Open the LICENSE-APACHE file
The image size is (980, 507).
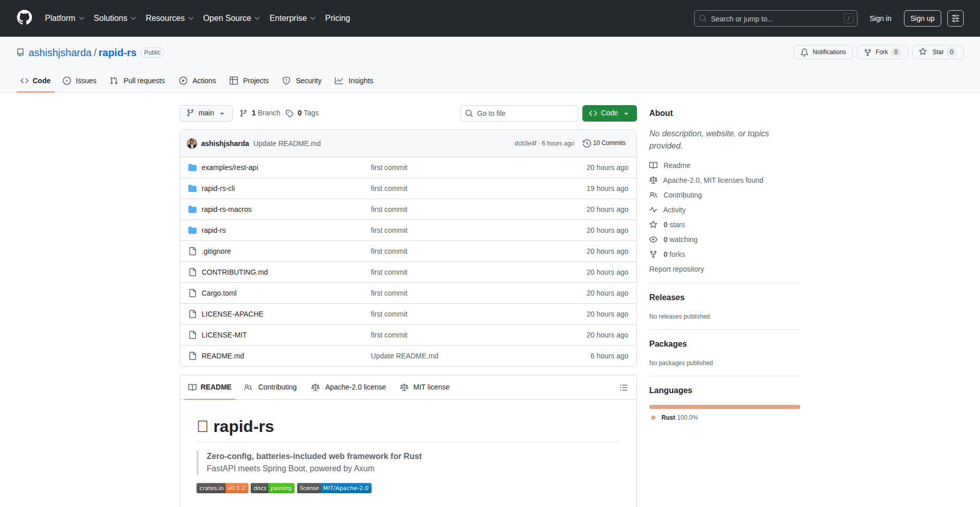pyautogui.click(x=232, y=314)
